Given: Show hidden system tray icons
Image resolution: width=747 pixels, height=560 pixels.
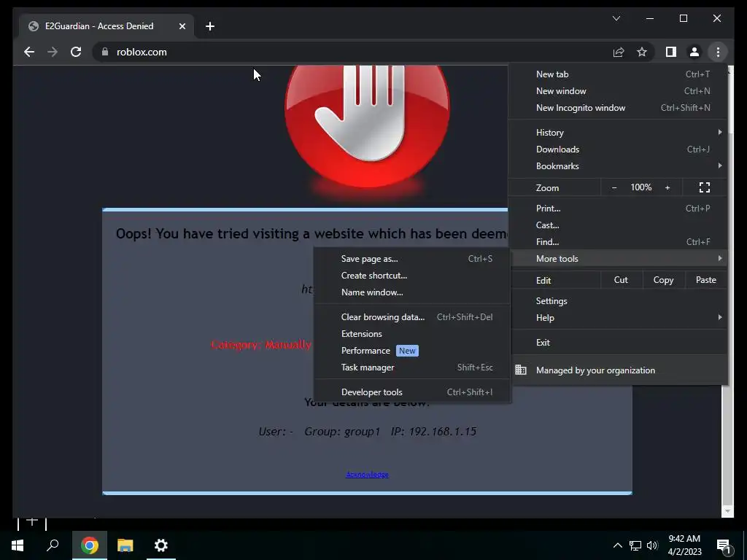Looking at the screenshot, I should [x=617, y=545].
